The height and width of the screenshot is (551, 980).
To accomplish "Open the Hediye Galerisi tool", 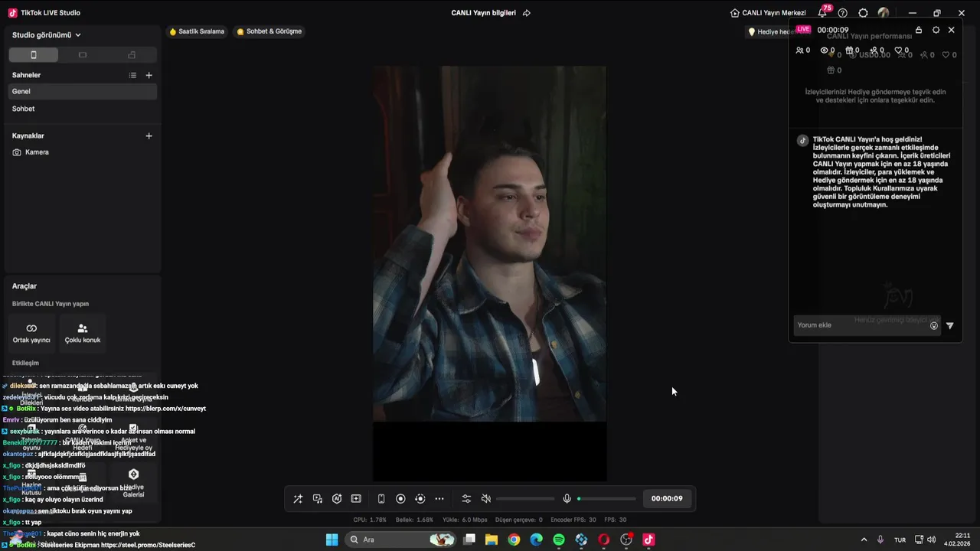I will (x=133, y=484).
